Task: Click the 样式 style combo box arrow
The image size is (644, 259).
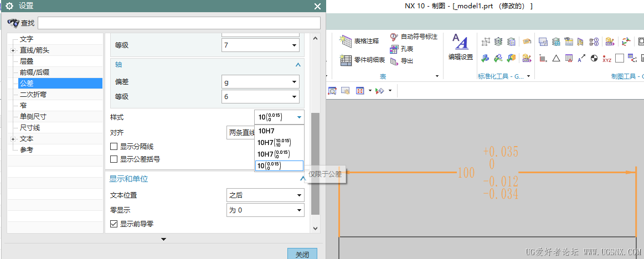Action: pos(299,117)
